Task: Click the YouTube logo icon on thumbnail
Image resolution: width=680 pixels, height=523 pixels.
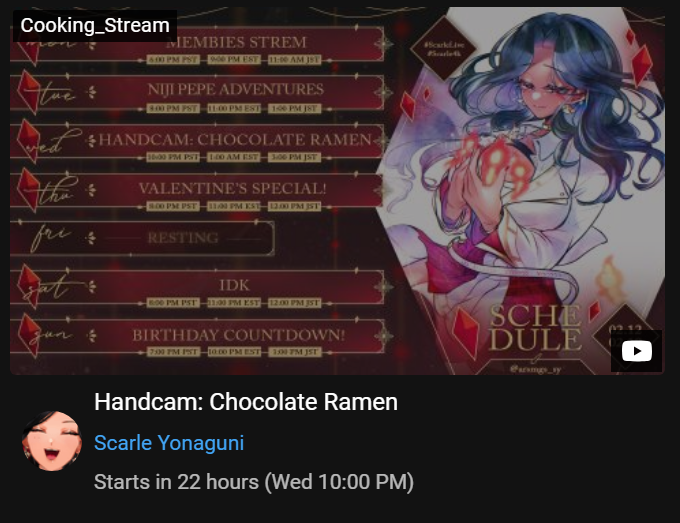Action: click(x=636, y=351)
